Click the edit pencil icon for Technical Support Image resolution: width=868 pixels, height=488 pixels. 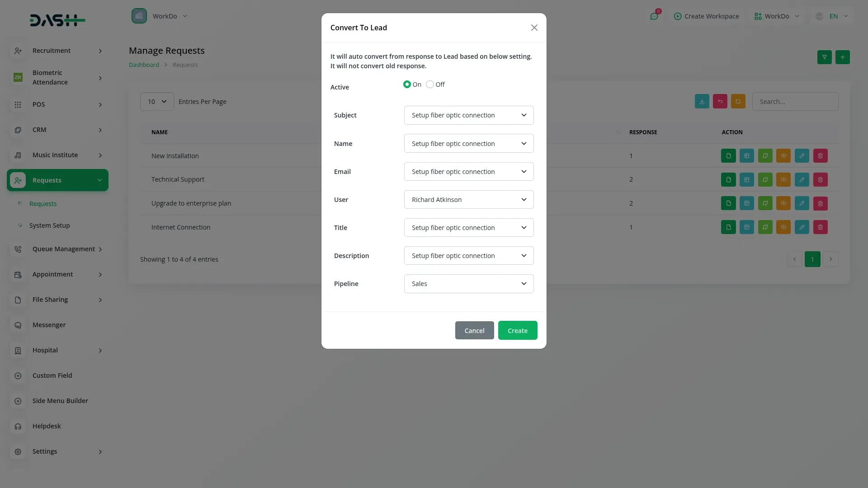click(802, 180)
